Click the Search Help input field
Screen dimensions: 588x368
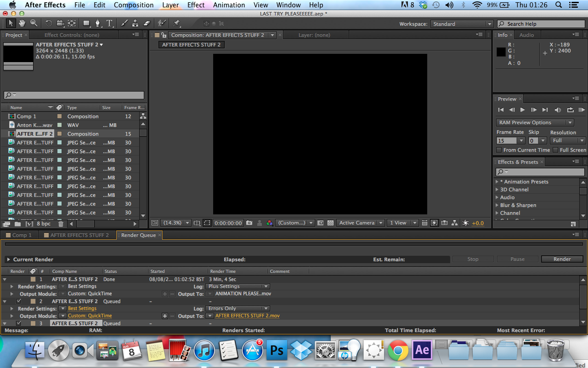point(540,24)
